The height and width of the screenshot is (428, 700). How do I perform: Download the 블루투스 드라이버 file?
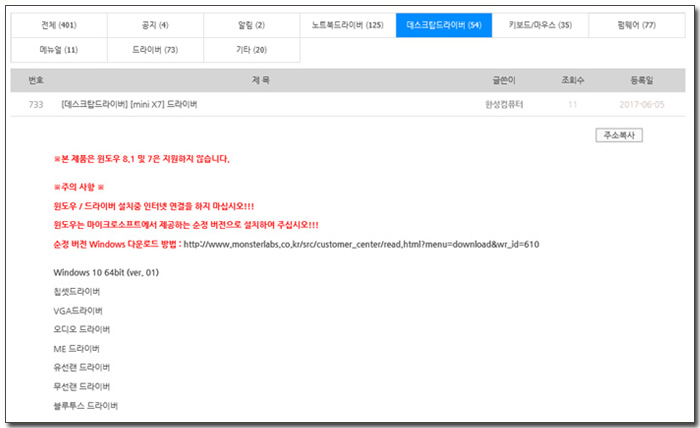[x=85, y=406]
